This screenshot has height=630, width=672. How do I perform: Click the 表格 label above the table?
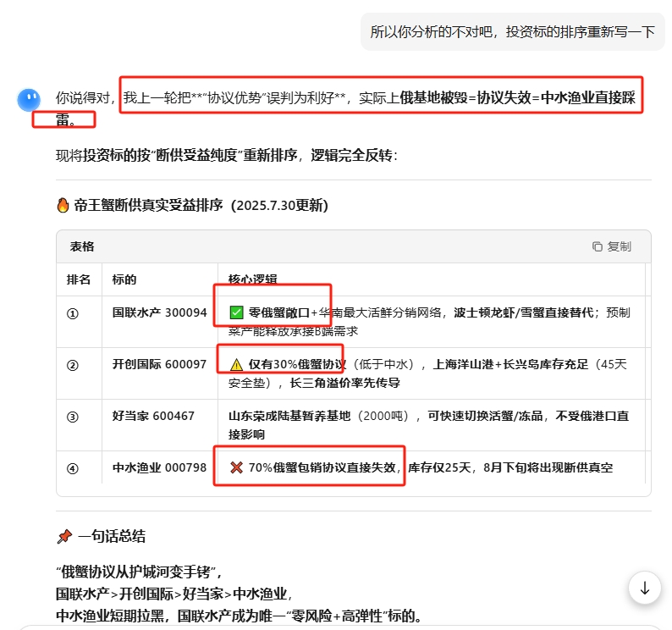(82, 246)
